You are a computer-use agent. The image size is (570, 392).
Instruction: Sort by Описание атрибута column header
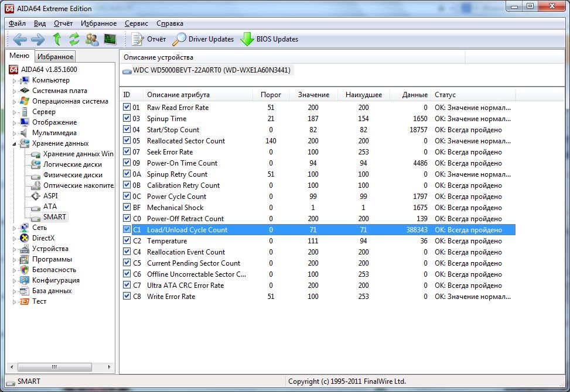click(198, 95)
